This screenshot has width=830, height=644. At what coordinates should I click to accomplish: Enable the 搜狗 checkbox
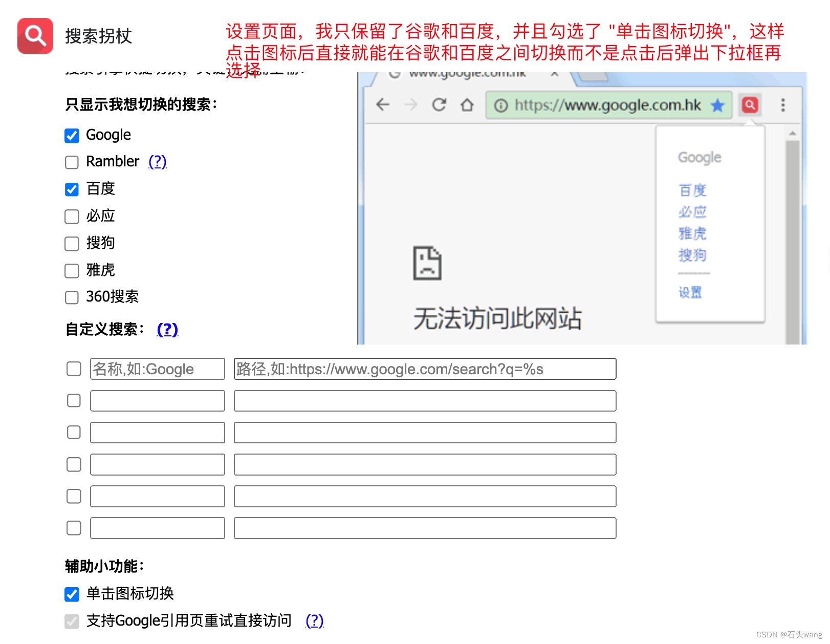click(72, 244)
